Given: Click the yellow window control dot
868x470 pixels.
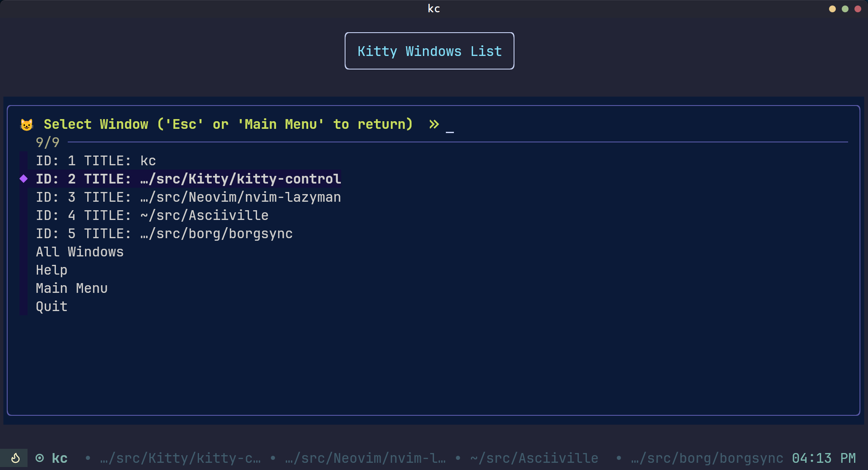Looking at the screenshot, I should click(832, 9).
